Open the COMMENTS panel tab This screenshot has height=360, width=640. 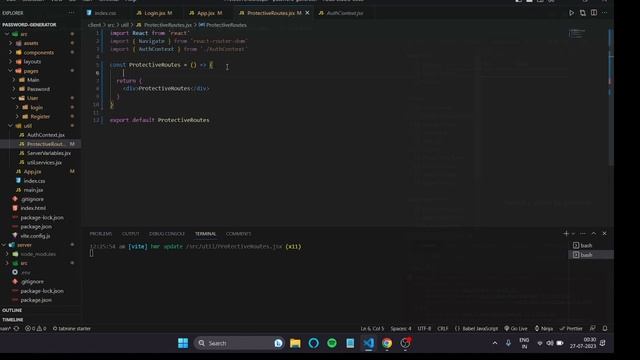tap(238, 233)
